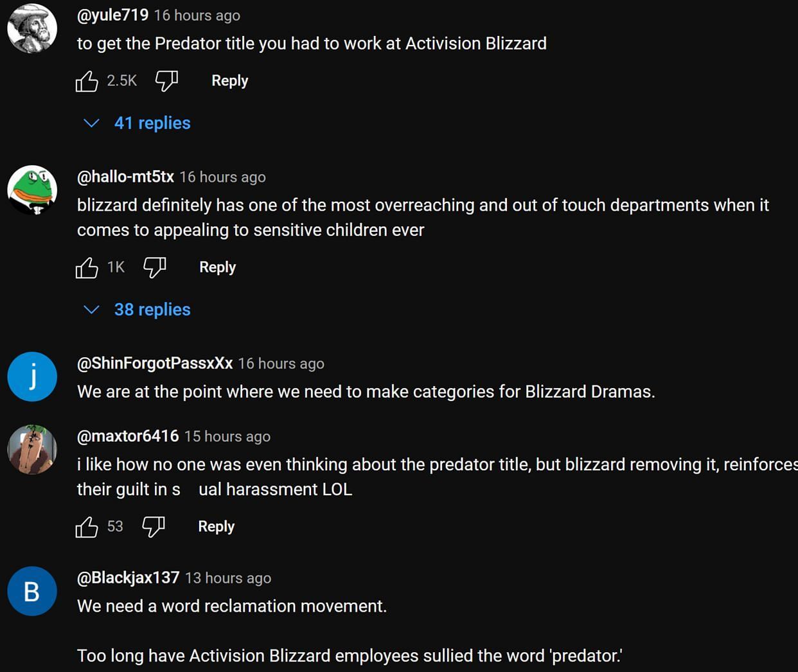Like the comment by @maxtor6416
The width and height of the screenshot is (798, 672).
[87, 527]
